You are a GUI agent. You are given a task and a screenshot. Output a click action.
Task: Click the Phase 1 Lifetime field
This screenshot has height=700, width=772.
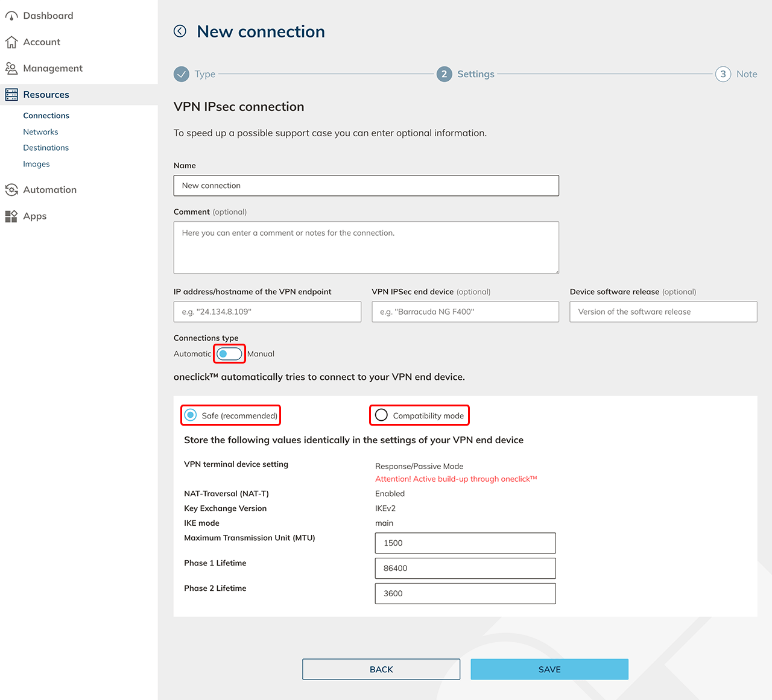point(465,568)
